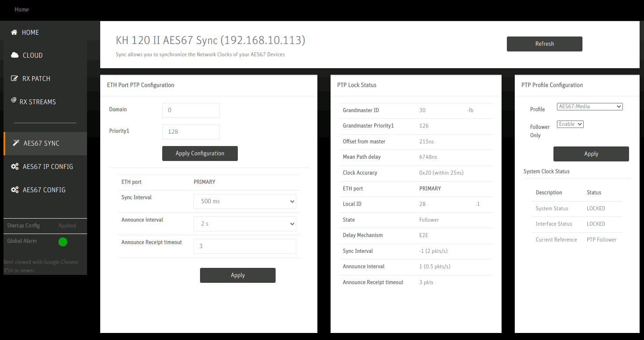Image resolution: width=644 pixels, height=340 pixels.
Task: Click the Delay Mechanism value E2E
Action: click(424, 235)
